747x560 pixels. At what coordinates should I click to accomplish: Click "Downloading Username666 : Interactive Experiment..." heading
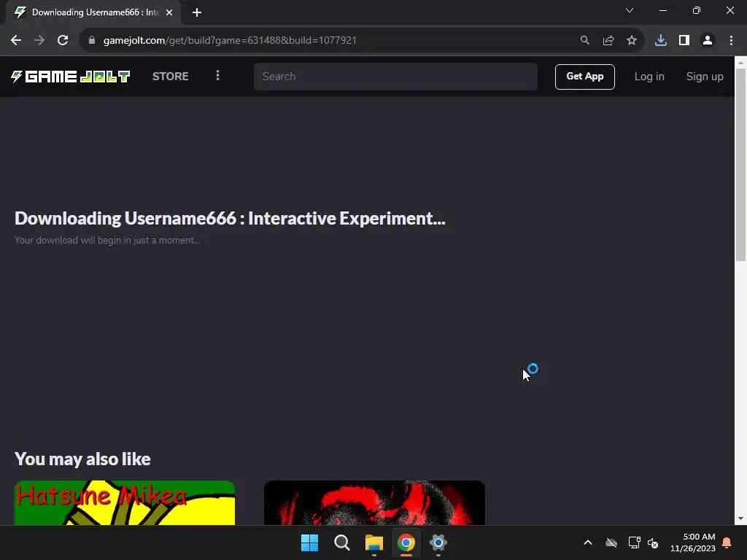coord(230,219)
